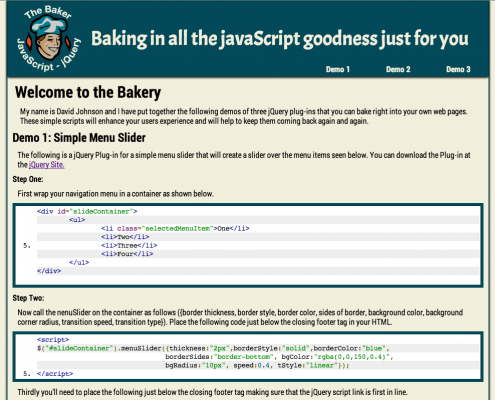
Task: Click the menuSlider call code line
Action: click(213, 348)
